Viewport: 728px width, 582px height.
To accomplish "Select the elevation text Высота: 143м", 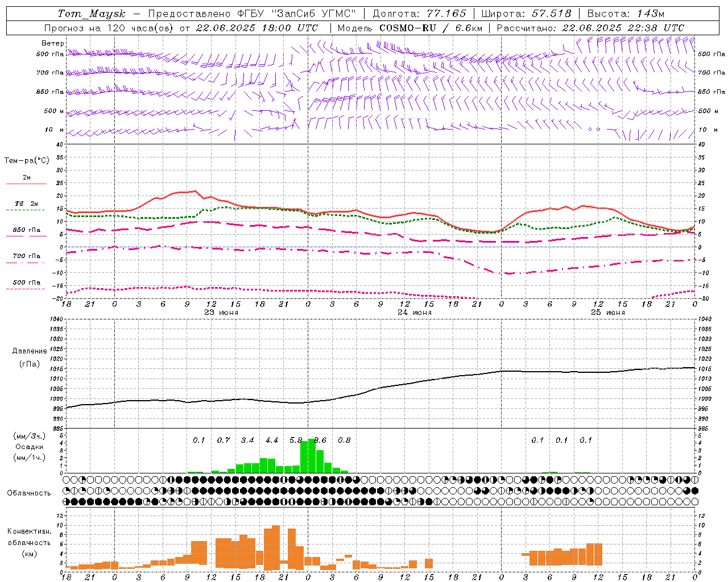I will point(626,14).
